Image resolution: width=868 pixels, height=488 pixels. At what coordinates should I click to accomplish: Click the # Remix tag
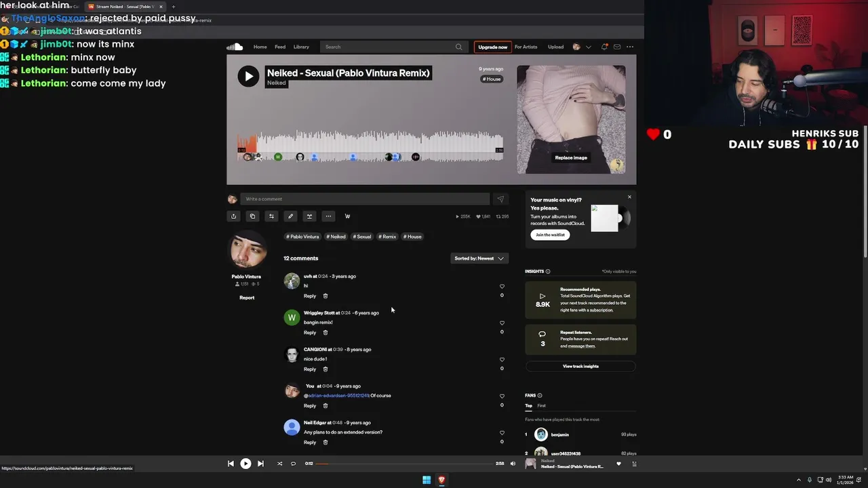coord(387,237)
